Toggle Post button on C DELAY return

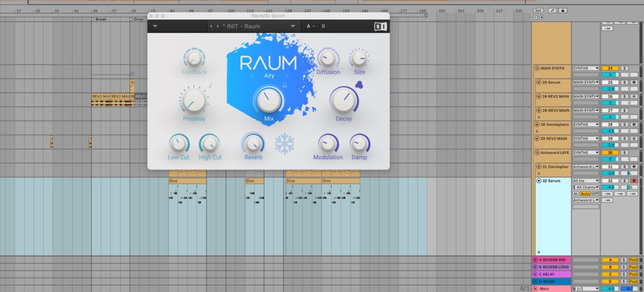[633, 274]
